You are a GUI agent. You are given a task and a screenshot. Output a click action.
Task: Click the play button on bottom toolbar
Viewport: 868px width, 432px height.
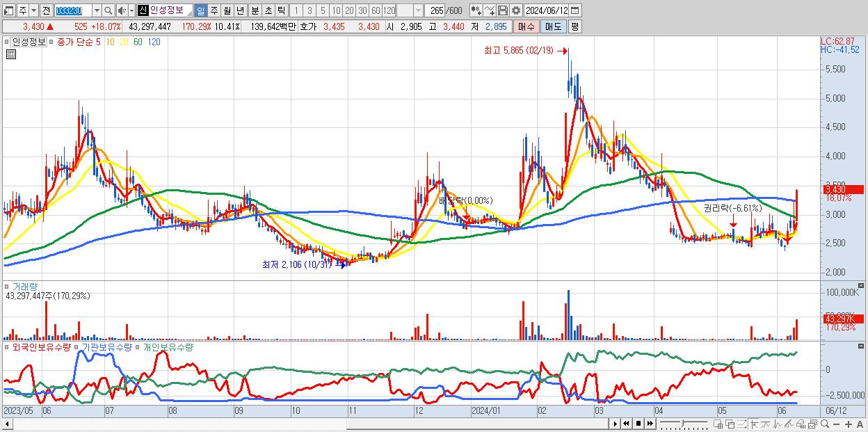tap(616, 424)
